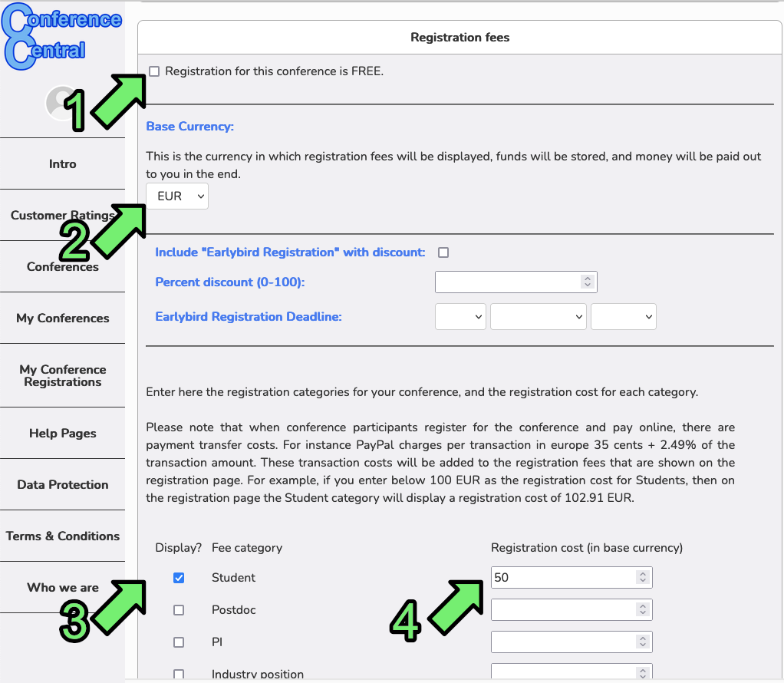Image resolution: width=784 pixels, height=683 pixels.
Task: Open Help Pages in sidebar
Action: point(62,434)
